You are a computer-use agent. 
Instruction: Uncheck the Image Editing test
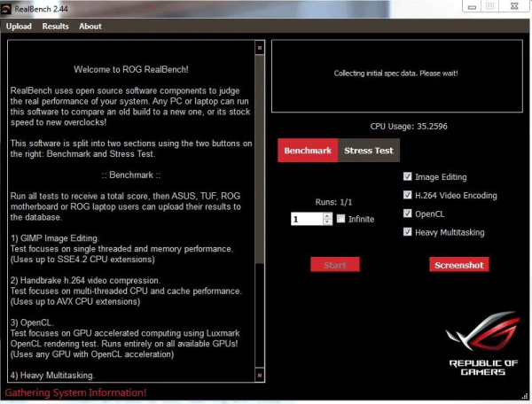tap(408, 176)
